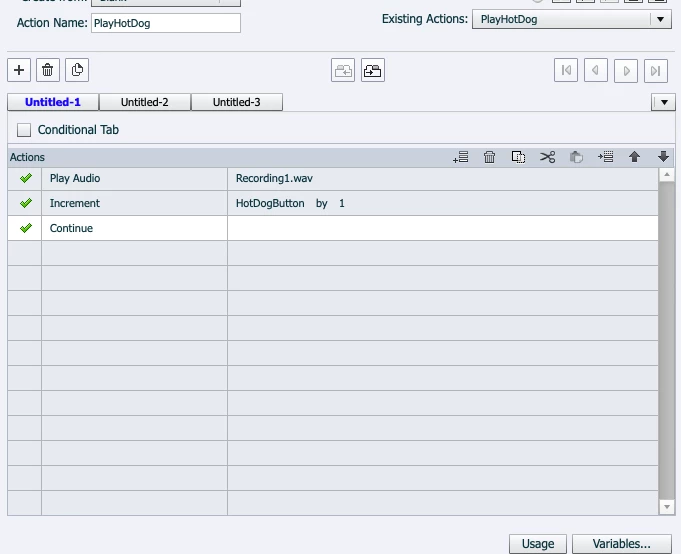The height and width of the screenshot is (554, 681).
Task: Click the move decision left icon
Action: pyautogui.click(x=343, y=70)
